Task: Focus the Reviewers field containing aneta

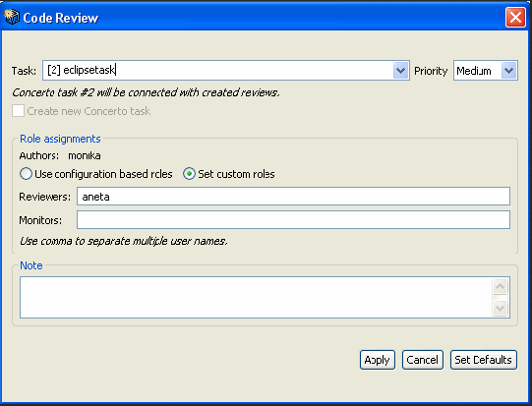Action: (293, 197)
